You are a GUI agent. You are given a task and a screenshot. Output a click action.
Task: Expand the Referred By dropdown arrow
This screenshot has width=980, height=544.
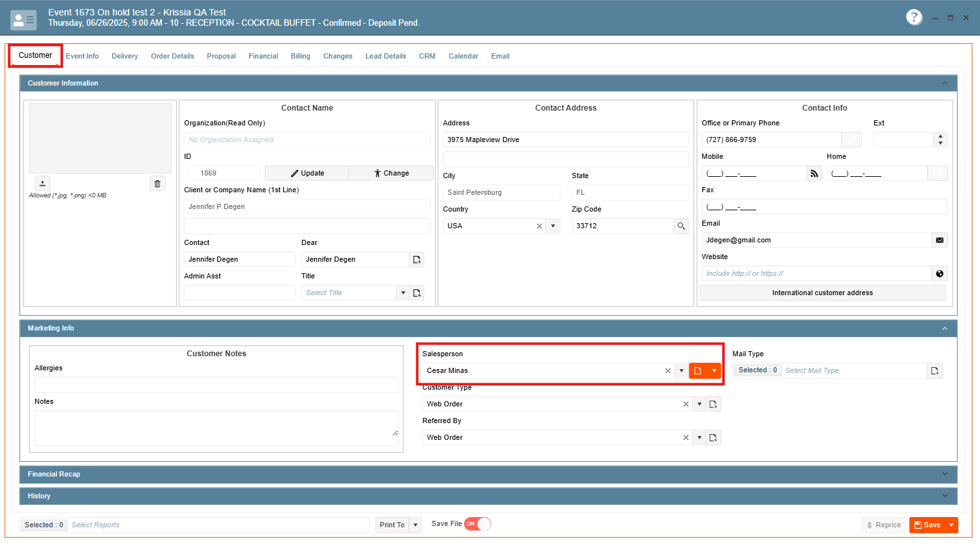(699, 437)
